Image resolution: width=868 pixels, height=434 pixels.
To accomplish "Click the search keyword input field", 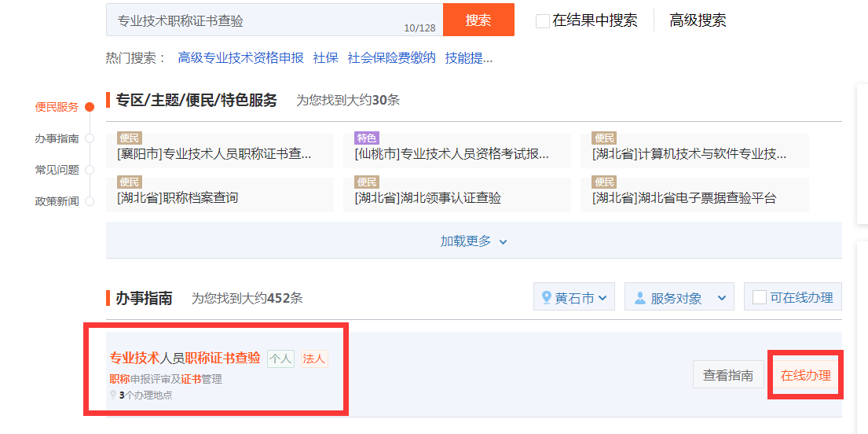I will 259,20.
